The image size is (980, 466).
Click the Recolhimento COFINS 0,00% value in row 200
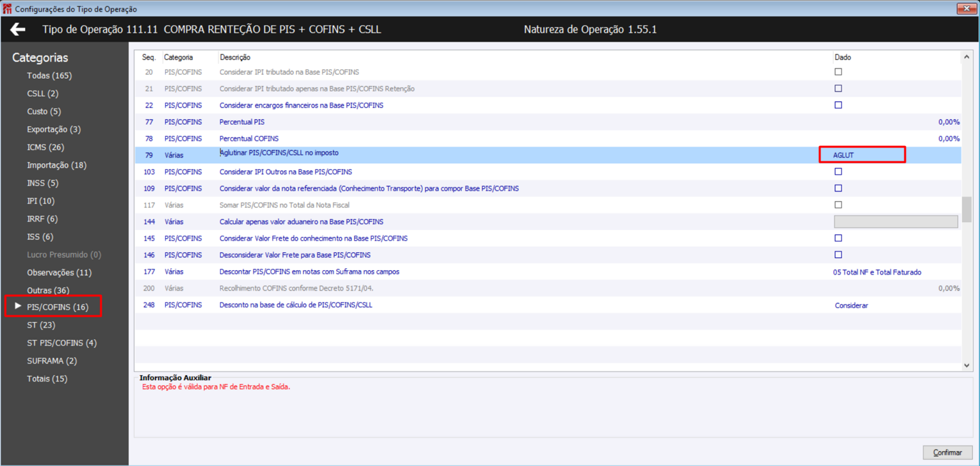click(x=949, y=288)
